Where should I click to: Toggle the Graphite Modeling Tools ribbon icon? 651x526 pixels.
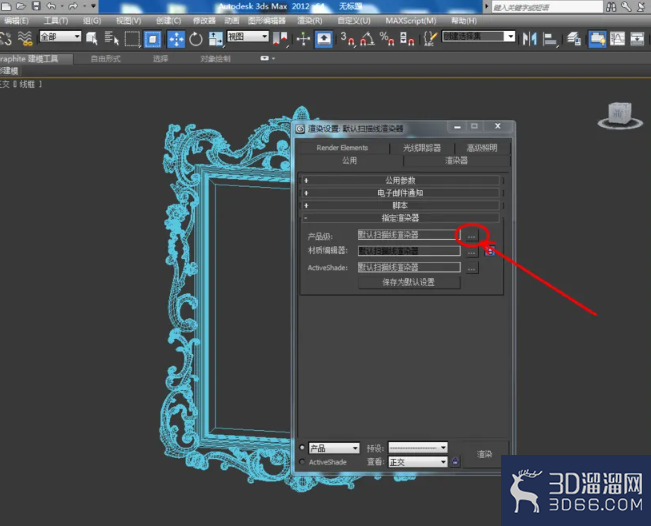[x=597, y=39]
